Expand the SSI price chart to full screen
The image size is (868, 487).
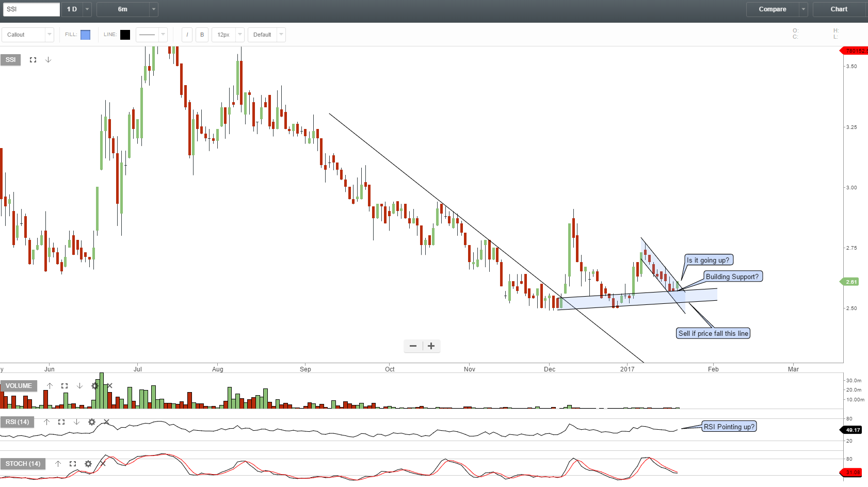coord(33,59)
